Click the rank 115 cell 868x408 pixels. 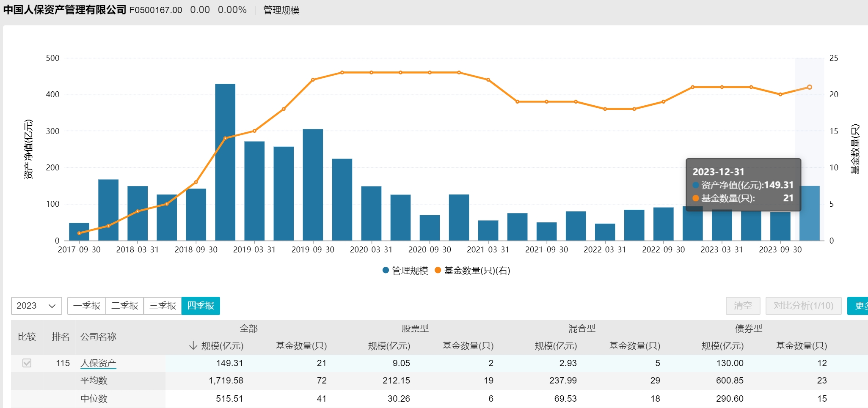(x=63, y=363)
